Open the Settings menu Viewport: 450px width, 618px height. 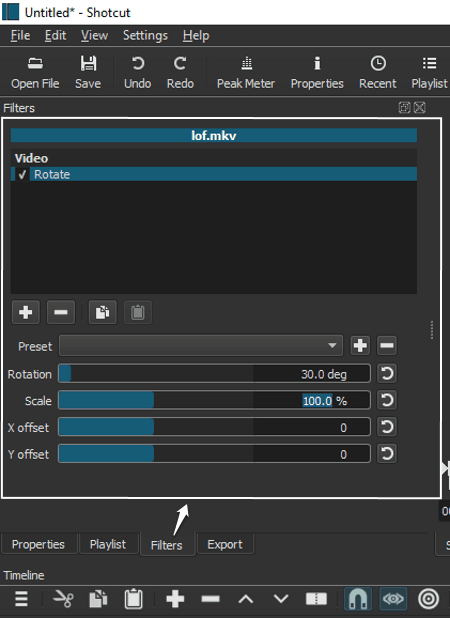[x=145, y=36]
